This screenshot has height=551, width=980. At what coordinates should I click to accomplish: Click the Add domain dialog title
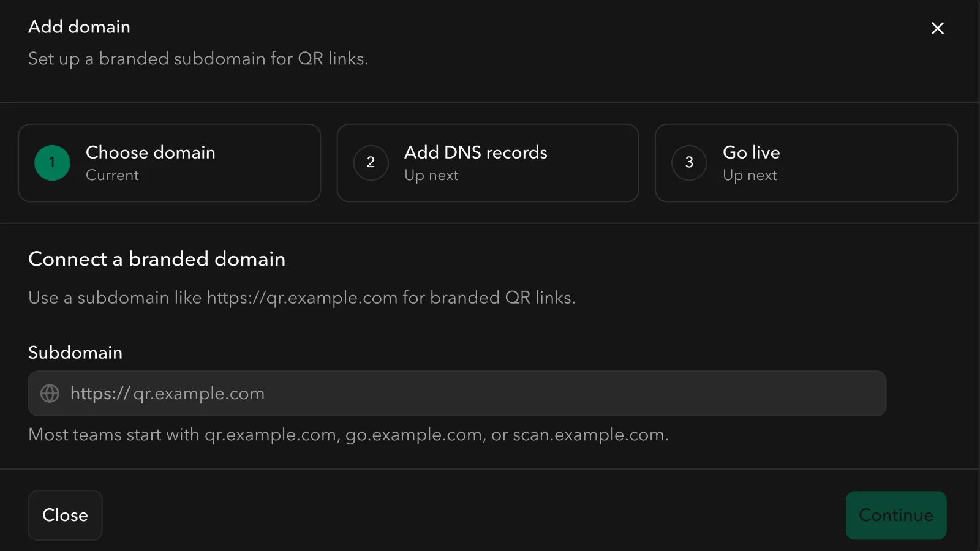pyautogui.click(x=79, y=27)
